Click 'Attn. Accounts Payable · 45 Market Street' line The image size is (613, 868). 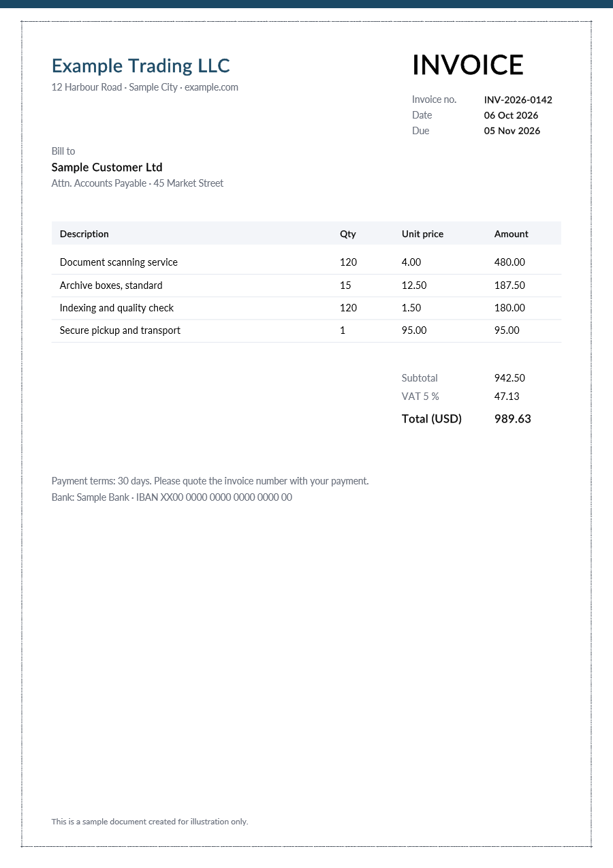pos(138,183)
